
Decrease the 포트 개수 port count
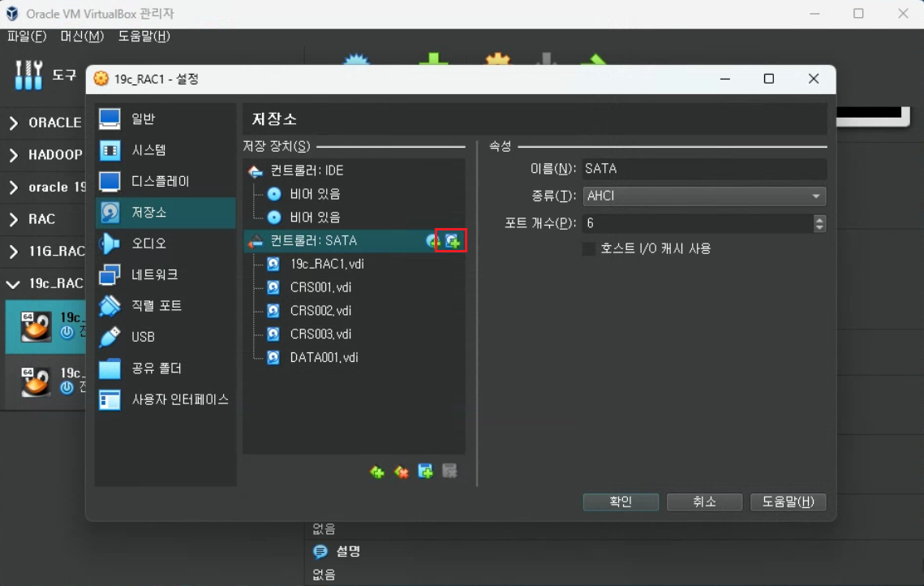(819, 227)
